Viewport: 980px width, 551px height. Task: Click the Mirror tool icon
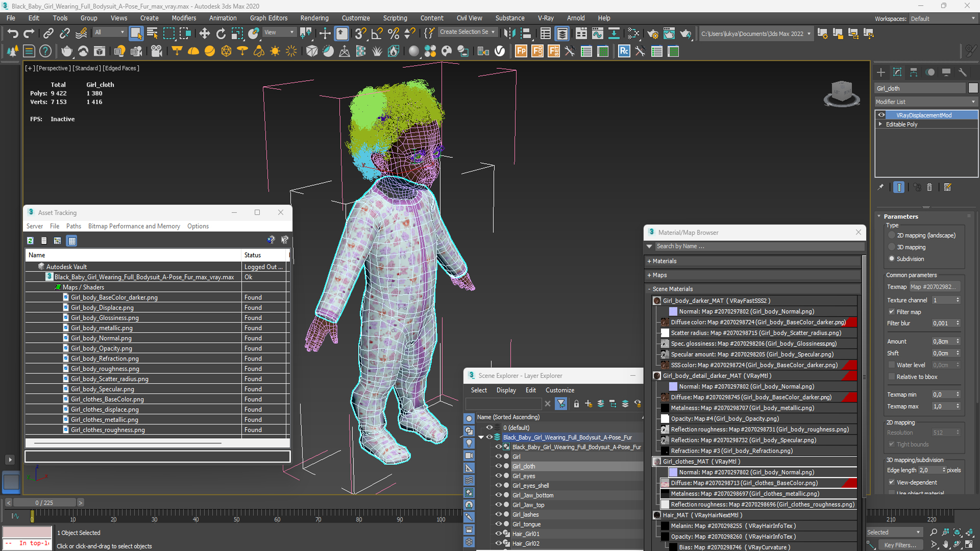coord(509,34)
